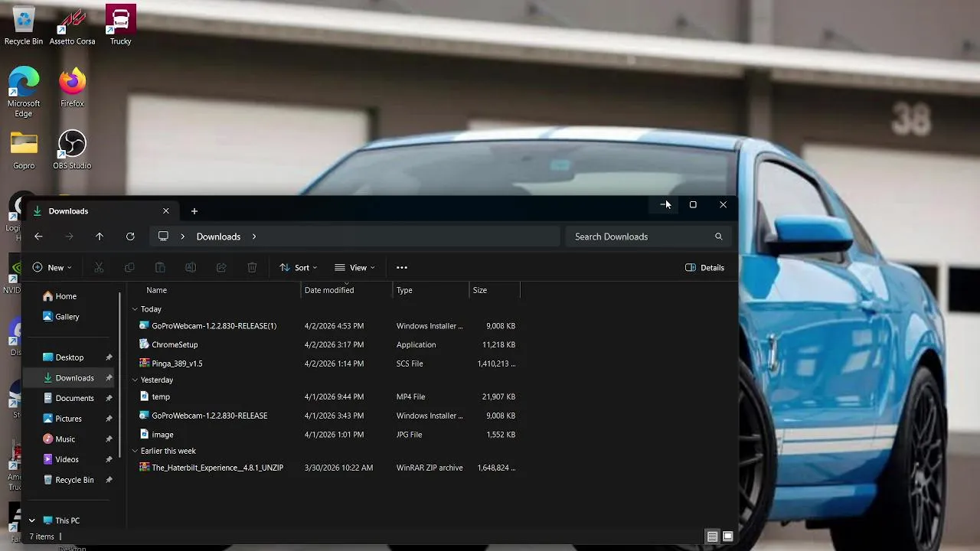Go back in File Explorer
Screen dimensions: 980x551
(x=38, y=236)
